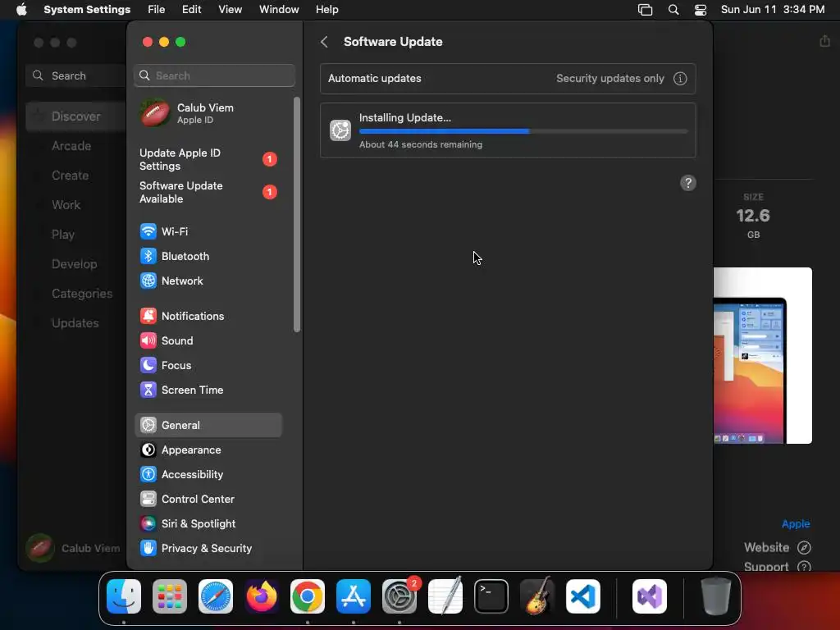Launch GarageBand from the Dock
Screen dimensions: 840x630
[537, 596]
